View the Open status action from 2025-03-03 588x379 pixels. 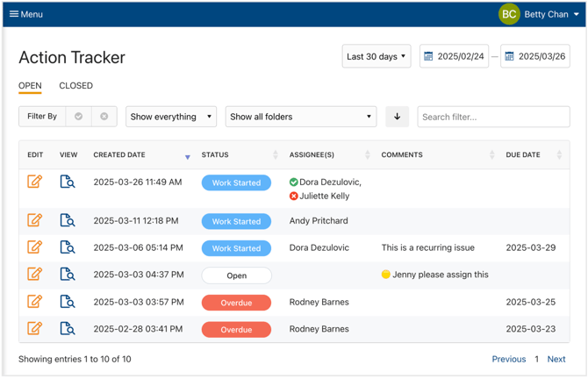[68, 275]
